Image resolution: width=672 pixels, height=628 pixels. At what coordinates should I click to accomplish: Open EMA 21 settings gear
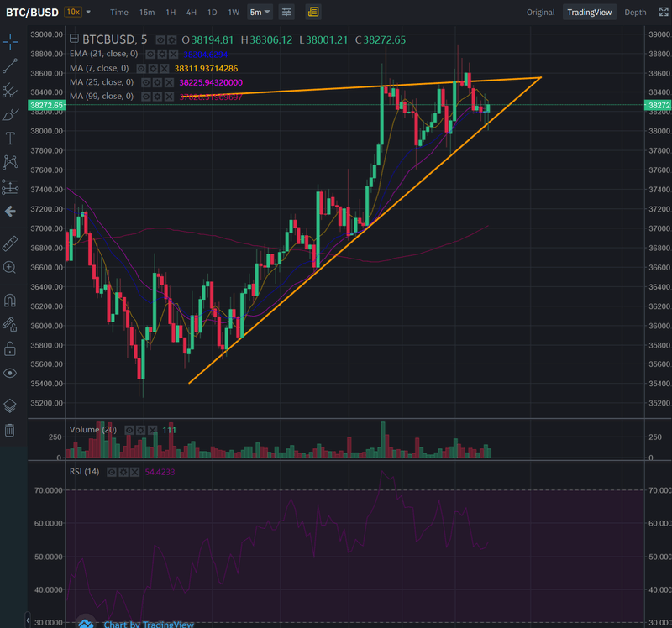[162, 54]
